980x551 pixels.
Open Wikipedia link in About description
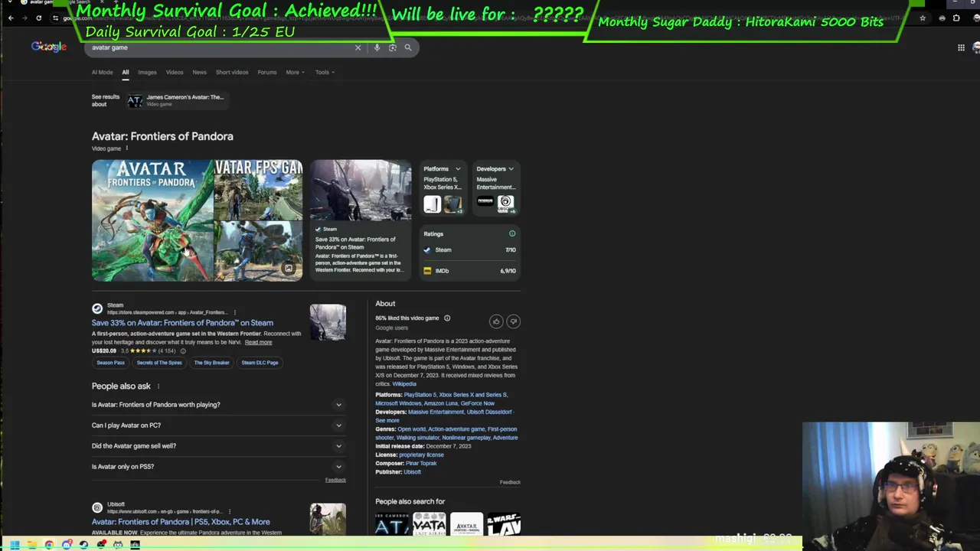tap(404, 384)
